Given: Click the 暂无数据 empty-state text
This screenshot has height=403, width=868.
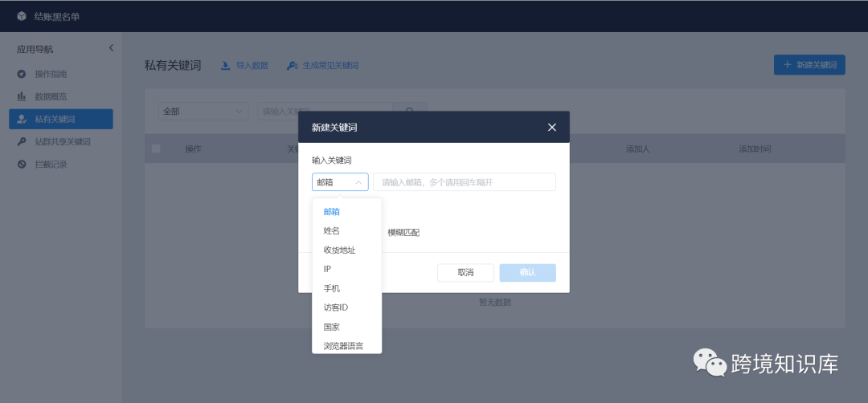Looking at the screenshot, I should (x=495, y=303).
